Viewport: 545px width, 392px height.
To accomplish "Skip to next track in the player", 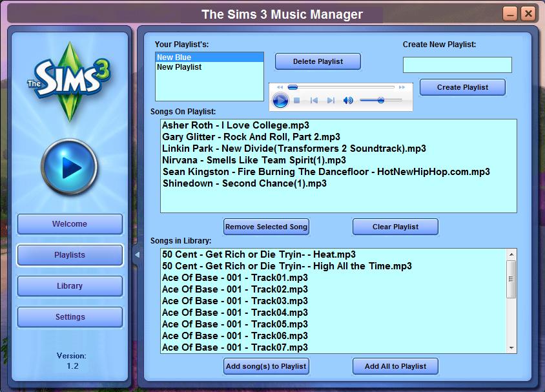I will pyautogui.click(x=330, y=100).
